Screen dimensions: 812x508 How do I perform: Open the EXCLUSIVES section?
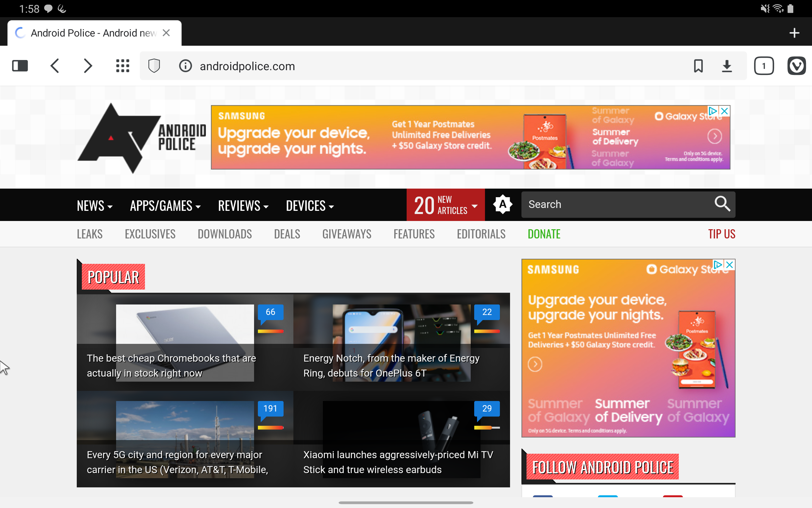click(x=150, y=234)
